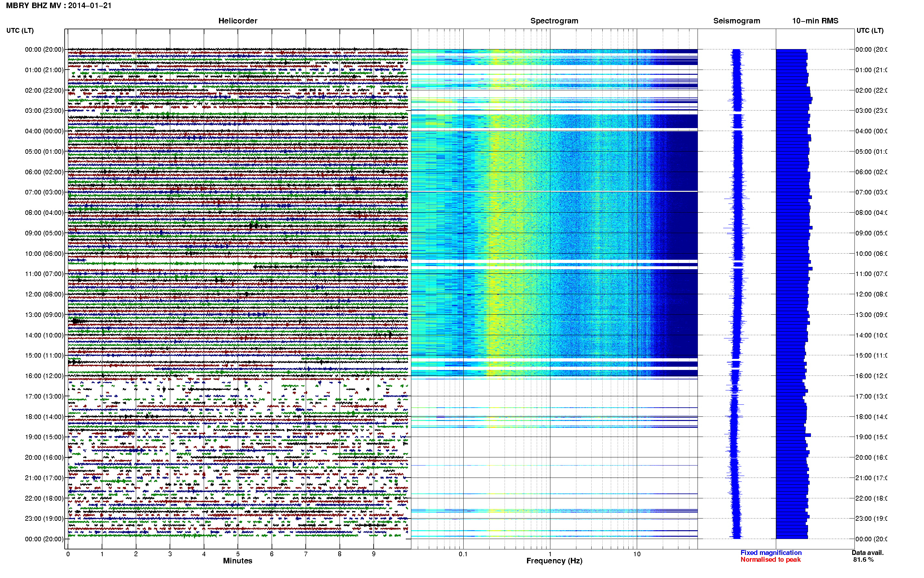Viewport: 924px width, 578px height.
Task: Click the 'Frequency (Hz)' x-axis label
Action: (x=554, y=561)
